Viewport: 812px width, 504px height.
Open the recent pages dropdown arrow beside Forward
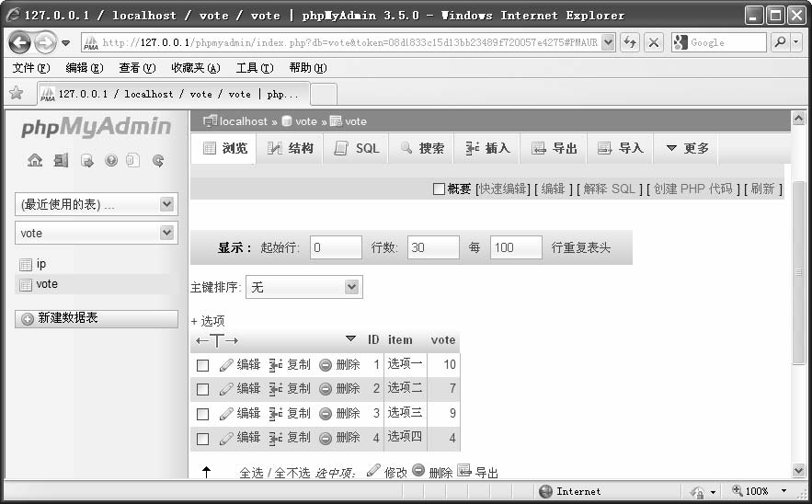(x=66, y=43)
